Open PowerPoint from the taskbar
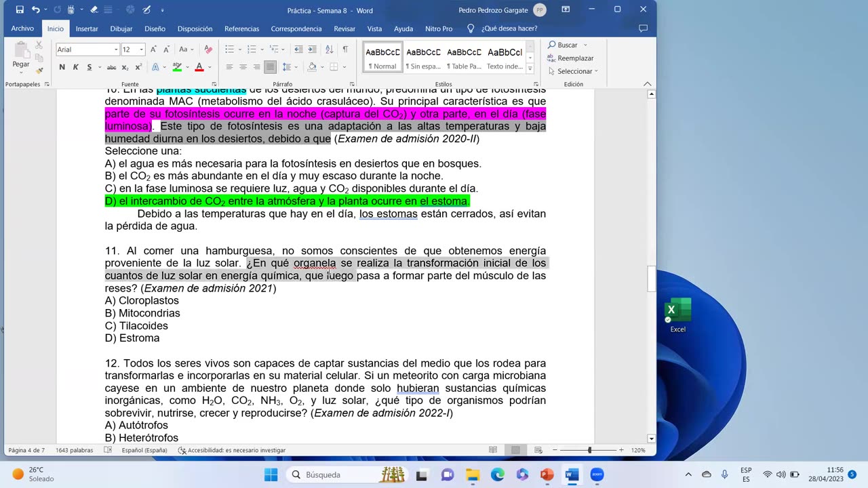868x488 pixels. point(547,474)
